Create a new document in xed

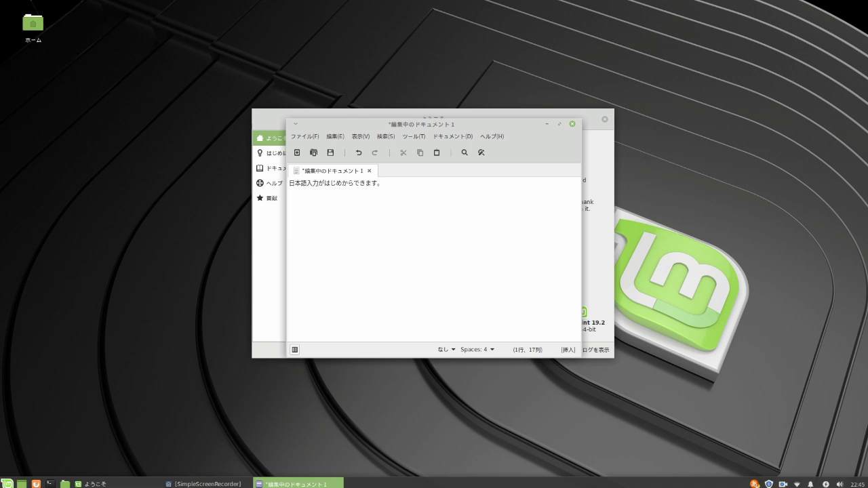tap(297, 152)
